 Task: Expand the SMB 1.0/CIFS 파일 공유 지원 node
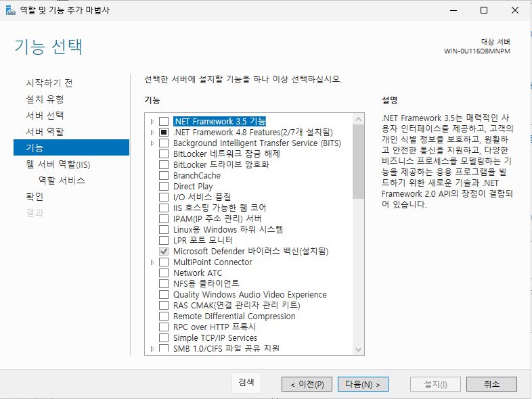click(152, 348)
